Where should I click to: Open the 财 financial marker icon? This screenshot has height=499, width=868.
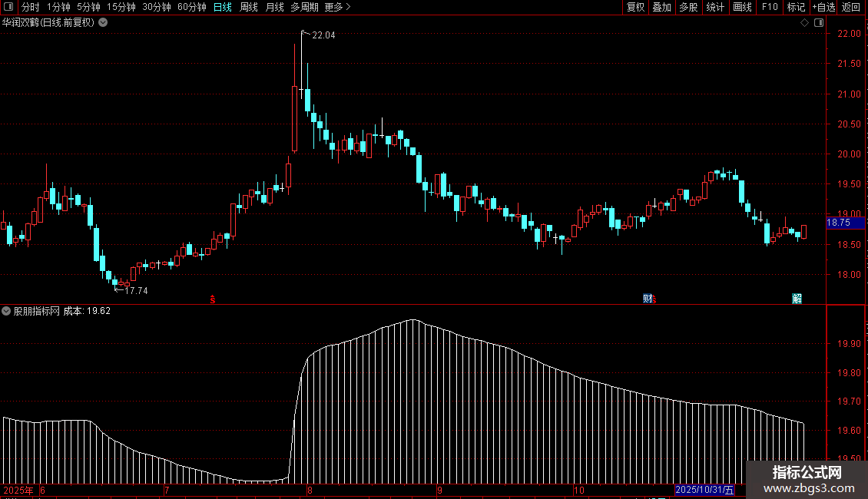click(x=647, y=299)
